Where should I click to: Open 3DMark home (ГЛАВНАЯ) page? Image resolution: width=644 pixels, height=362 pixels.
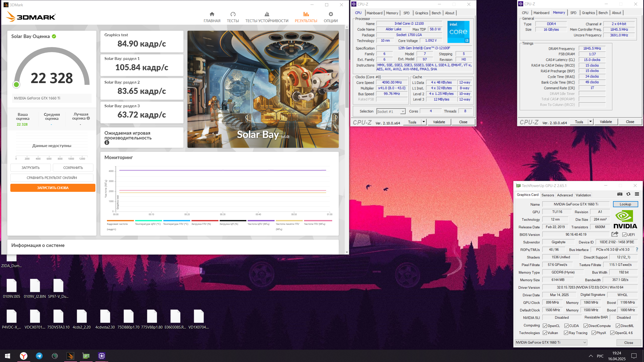click(x=212, y=17)
